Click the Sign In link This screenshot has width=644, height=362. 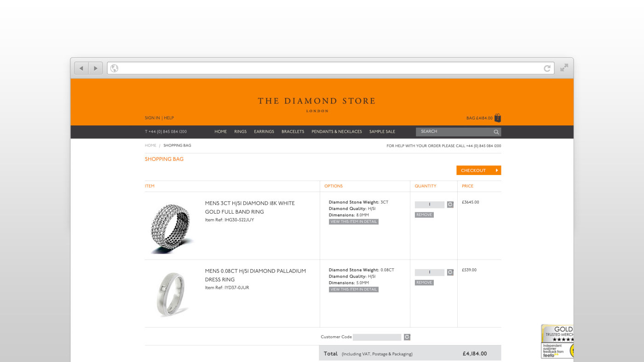click(152, 118)
